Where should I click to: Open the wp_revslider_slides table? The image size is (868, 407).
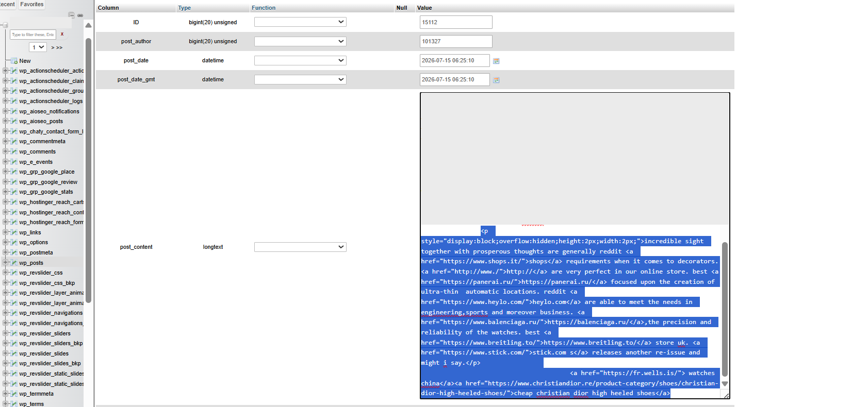(44, 353)
